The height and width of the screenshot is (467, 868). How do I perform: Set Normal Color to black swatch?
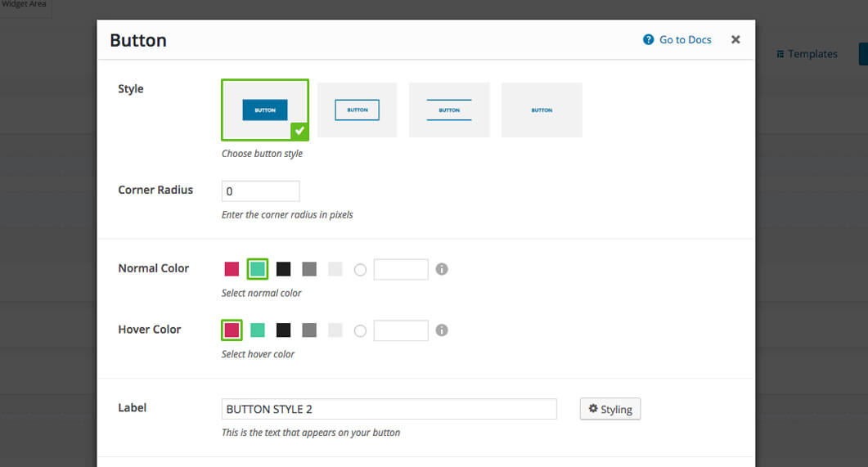283,269
